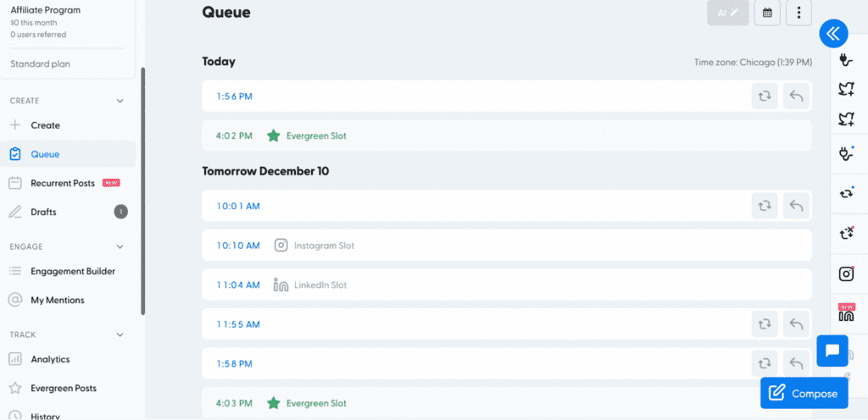Click the Time zone: Chicago text

point(754,63)
